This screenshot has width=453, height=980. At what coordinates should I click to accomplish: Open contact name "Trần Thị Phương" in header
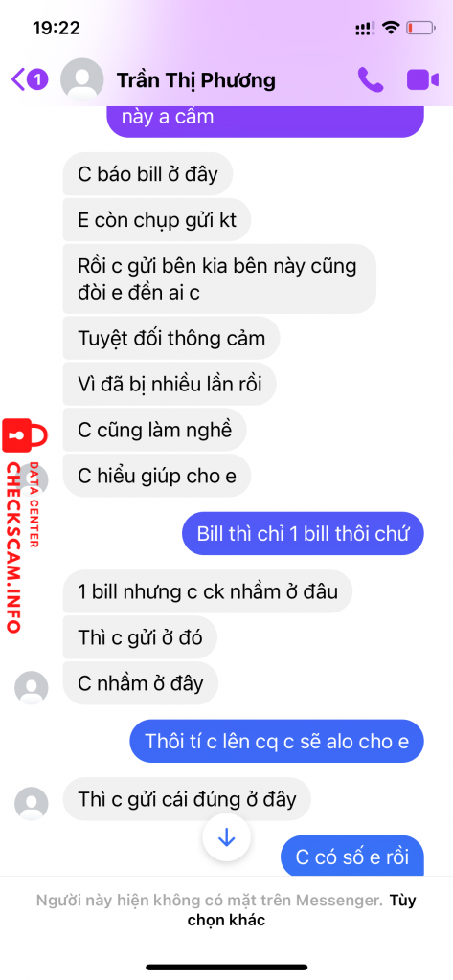[195, 80]
